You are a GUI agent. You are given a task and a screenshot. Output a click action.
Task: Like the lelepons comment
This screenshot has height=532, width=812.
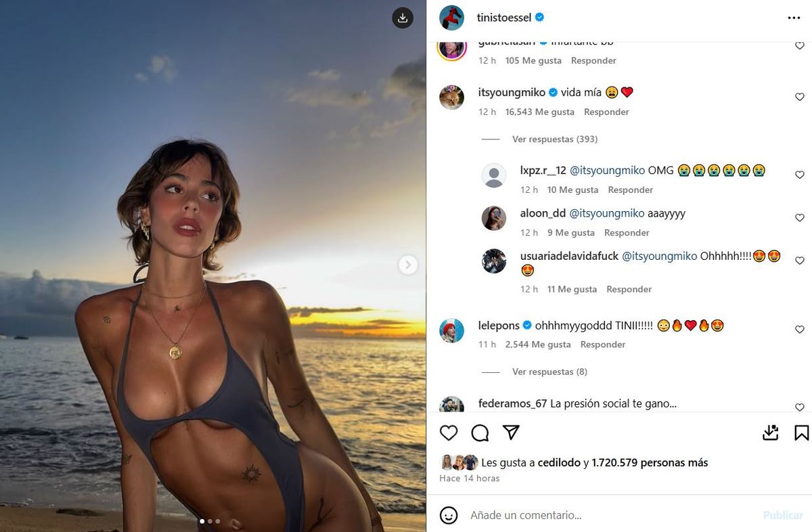800,330
